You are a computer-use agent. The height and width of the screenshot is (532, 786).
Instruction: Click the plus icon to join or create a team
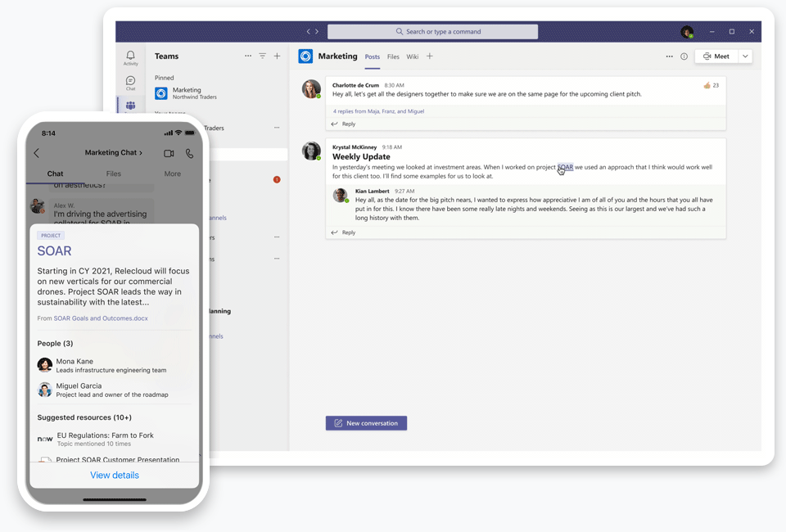click(277, 56)
